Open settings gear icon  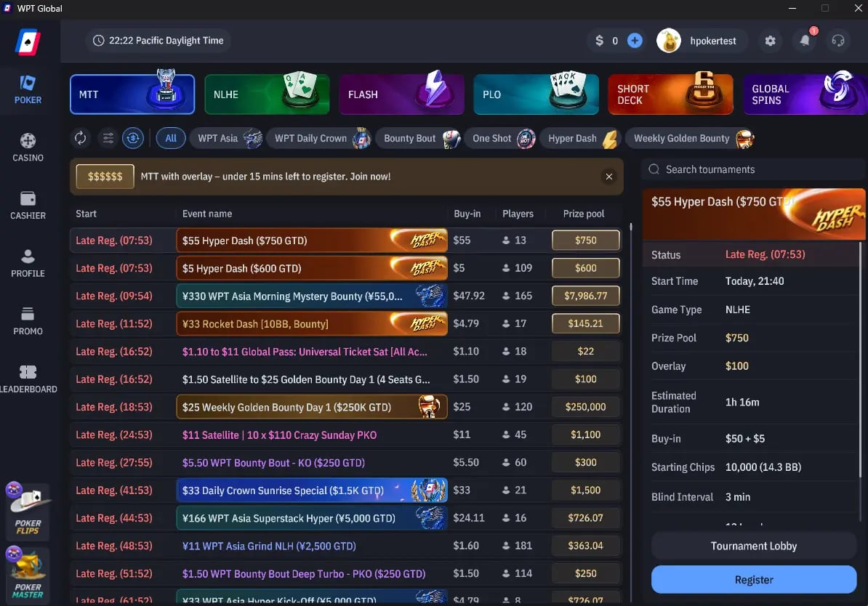770,41
